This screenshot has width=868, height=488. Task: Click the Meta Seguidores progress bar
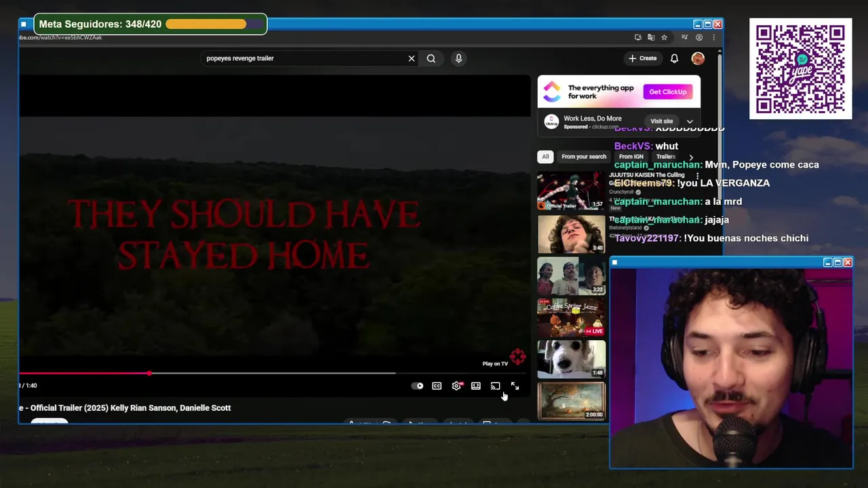214,24
